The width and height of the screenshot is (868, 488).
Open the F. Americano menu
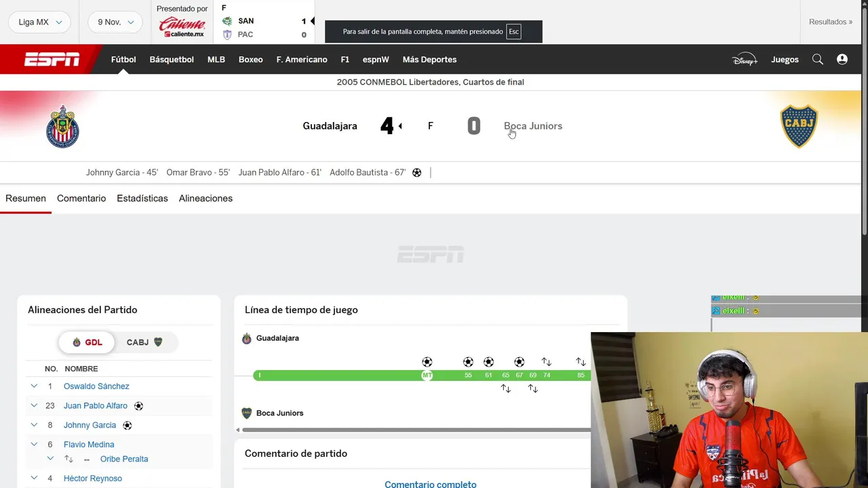[302, 60]
